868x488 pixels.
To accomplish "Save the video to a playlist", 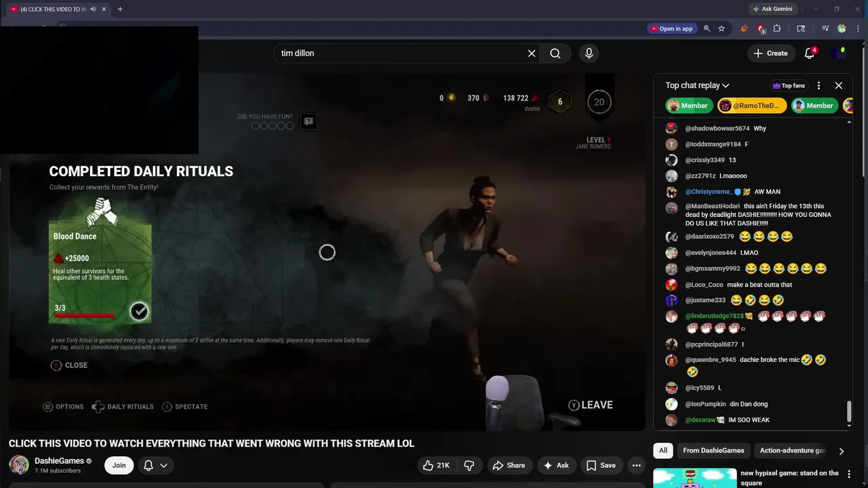I will click(x=601, y=466).
